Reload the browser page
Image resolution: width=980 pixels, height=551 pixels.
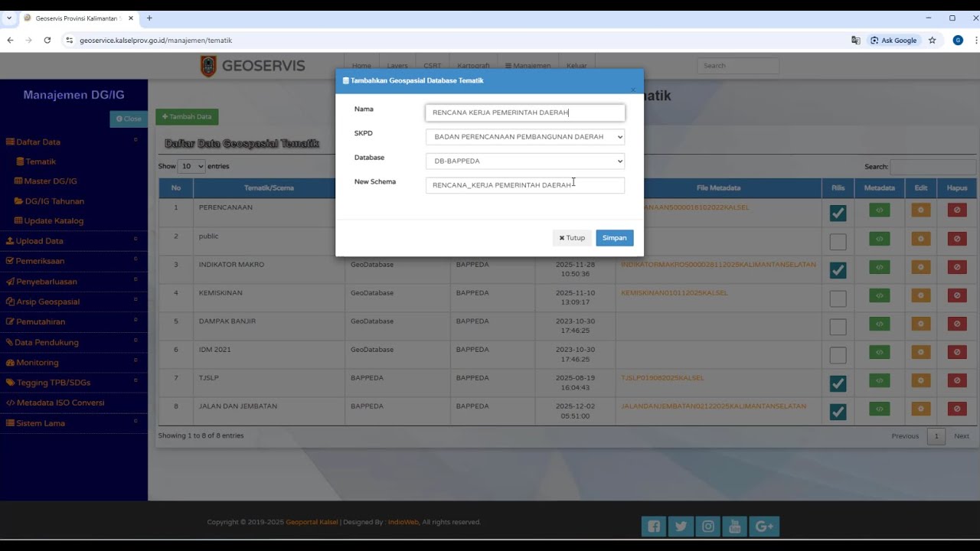[47, 40]
